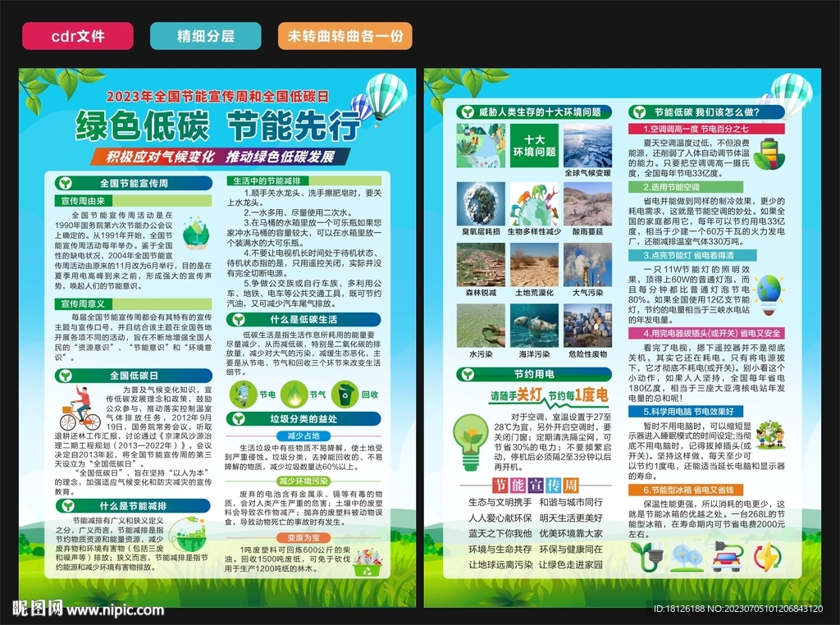Click the leaf icon beside 节约用电 header
The image size is (840, 625).
point(468,374)
